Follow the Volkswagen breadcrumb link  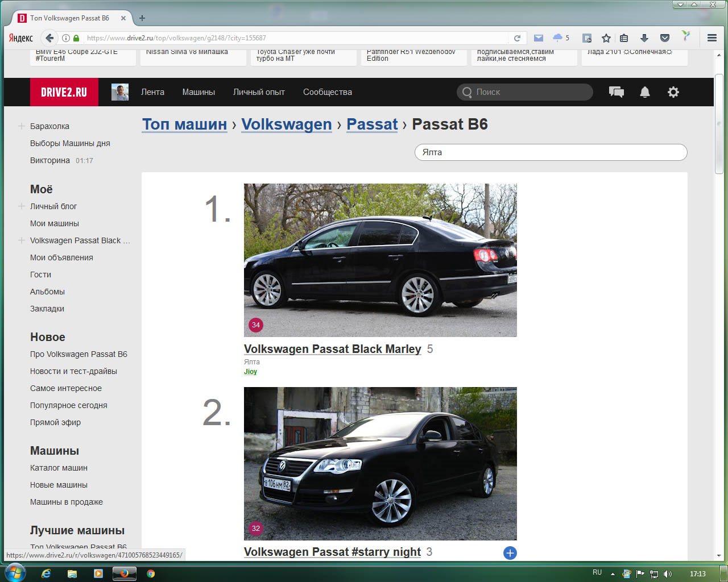click(287, 124)
